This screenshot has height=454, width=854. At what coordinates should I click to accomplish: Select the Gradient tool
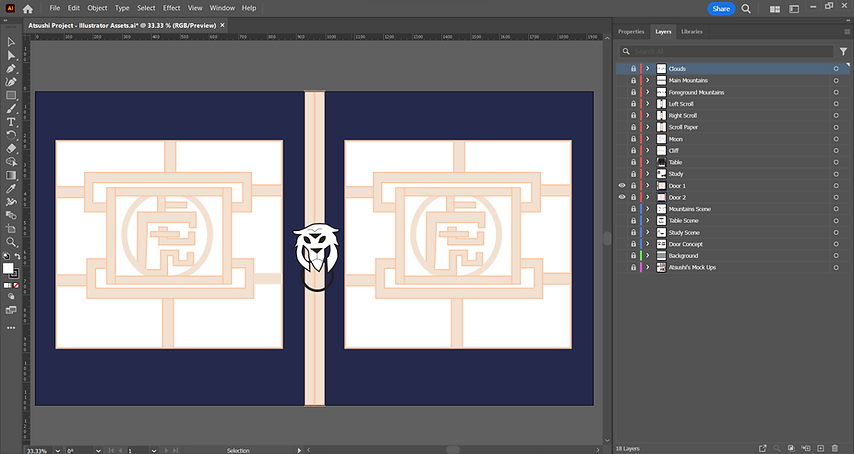(11, 175)
